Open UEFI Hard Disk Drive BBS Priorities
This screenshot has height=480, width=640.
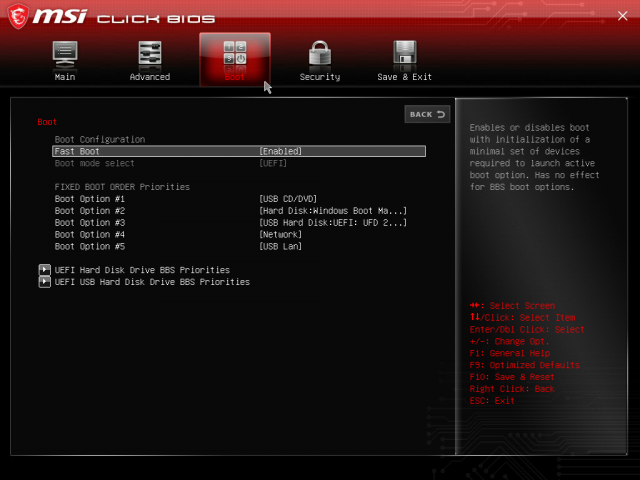tap(142, 270)
